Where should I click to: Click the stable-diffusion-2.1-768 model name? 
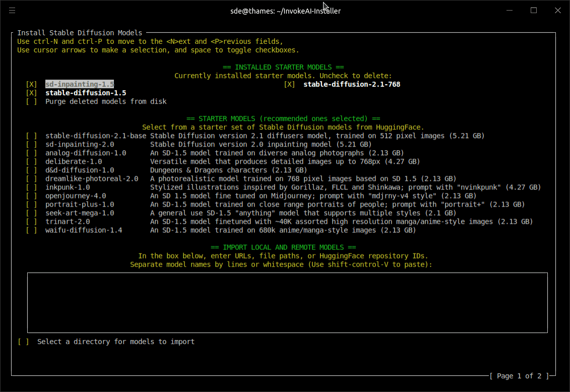pos(352,84)
